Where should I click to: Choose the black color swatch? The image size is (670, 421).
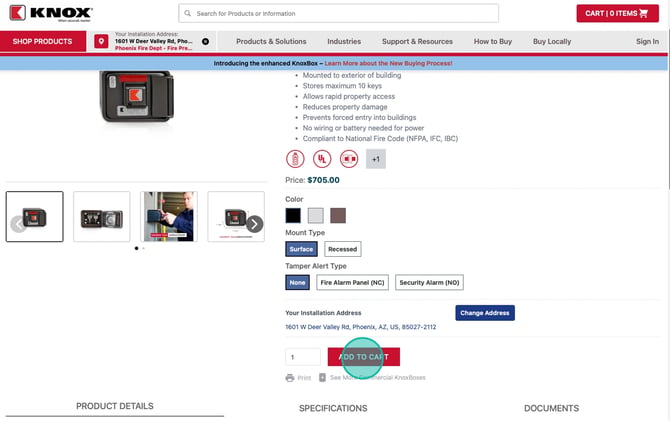coord(293,215)
